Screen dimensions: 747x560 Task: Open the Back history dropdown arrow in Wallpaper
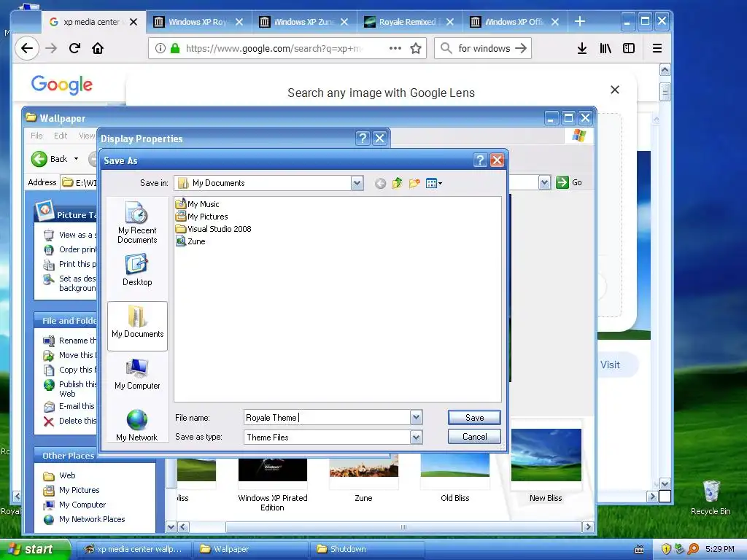click(76, 159)
